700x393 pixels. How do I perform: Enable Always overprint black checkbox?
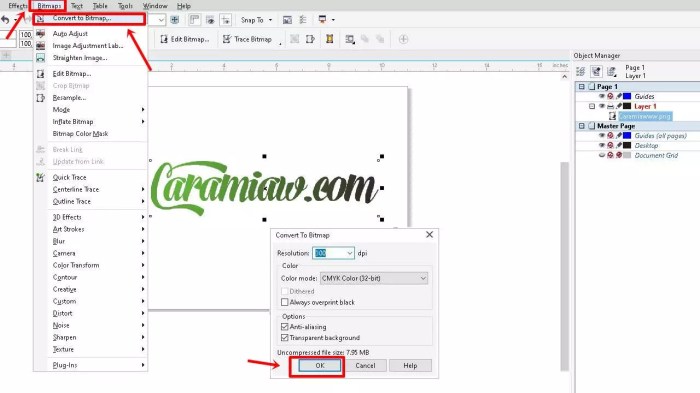point(284,302)
